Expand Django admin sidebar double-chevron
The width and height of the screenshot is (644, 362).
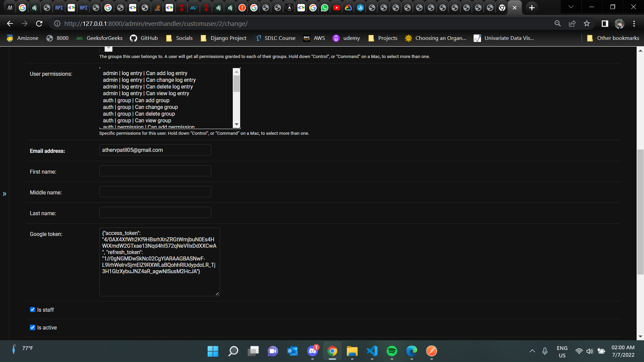(4, 194)
